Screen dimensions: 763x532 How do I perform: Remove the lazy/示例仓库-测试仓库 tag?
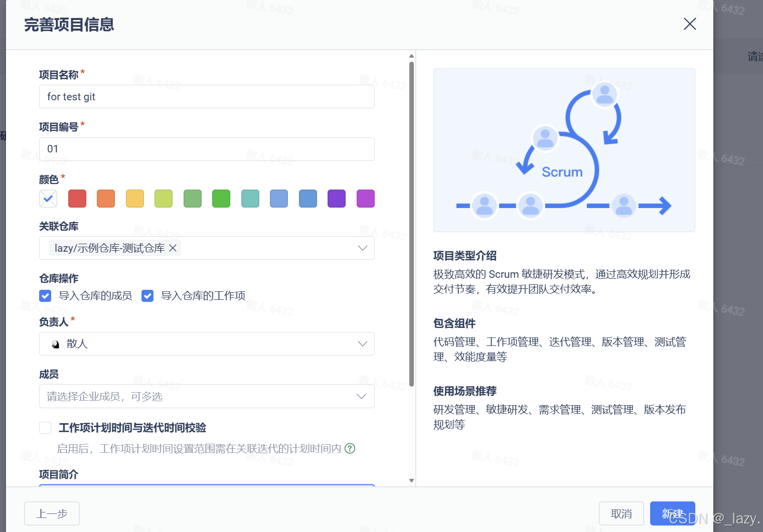pos(173,248)
